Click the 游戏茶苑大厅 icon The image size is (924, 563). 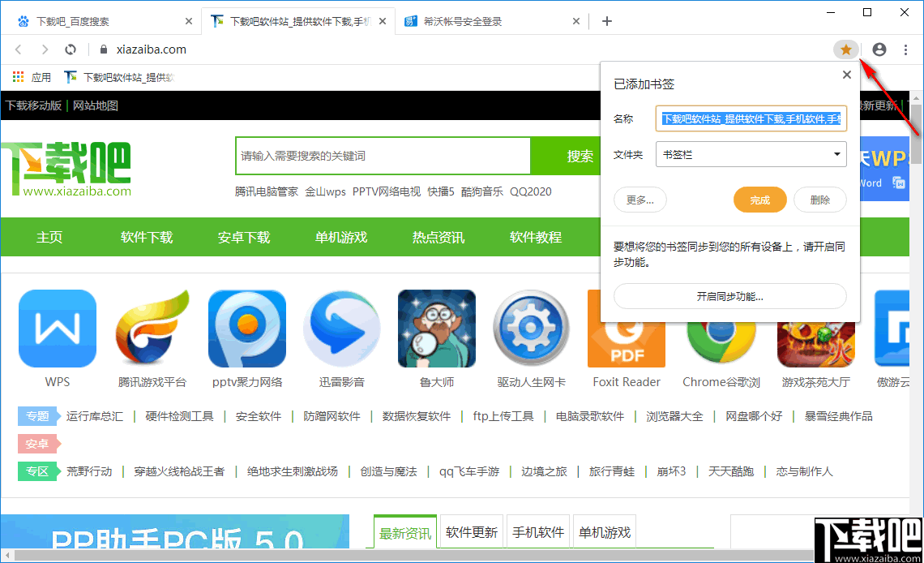click(816, 345)
